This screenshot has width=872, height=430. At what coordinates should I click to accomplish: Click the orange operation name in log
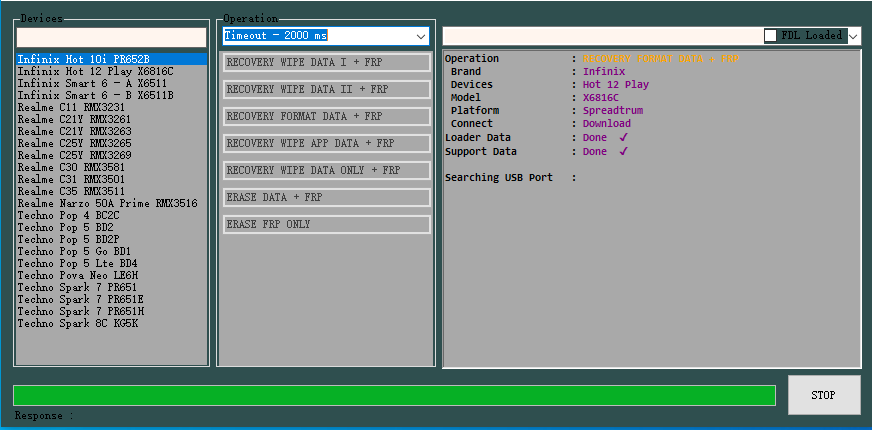coord(661,58)
